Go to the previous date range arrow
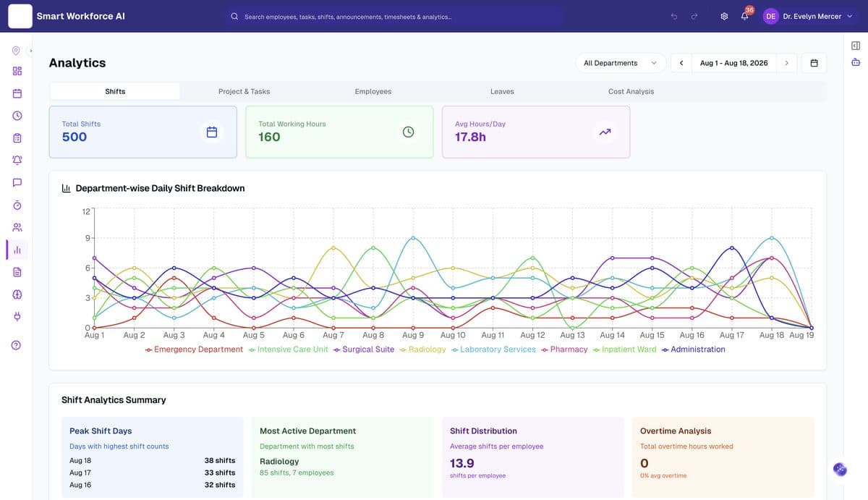Image resolution: width=868 pixels, height=500 pixels. (x=681, y=63)
